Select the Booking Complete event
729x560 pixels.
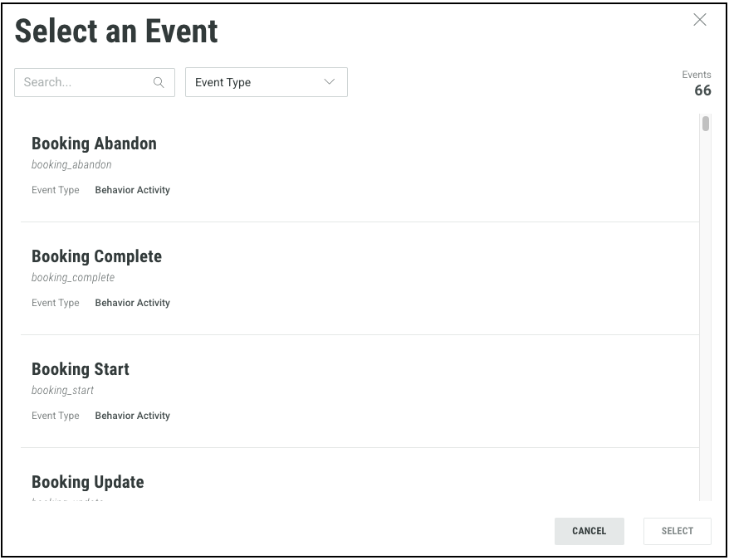point(96,256)
